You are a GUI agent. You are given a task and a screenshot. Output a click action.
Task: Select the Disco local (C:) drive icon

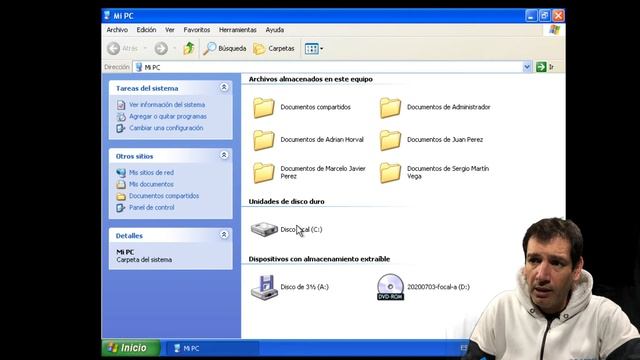pos(264,229)
